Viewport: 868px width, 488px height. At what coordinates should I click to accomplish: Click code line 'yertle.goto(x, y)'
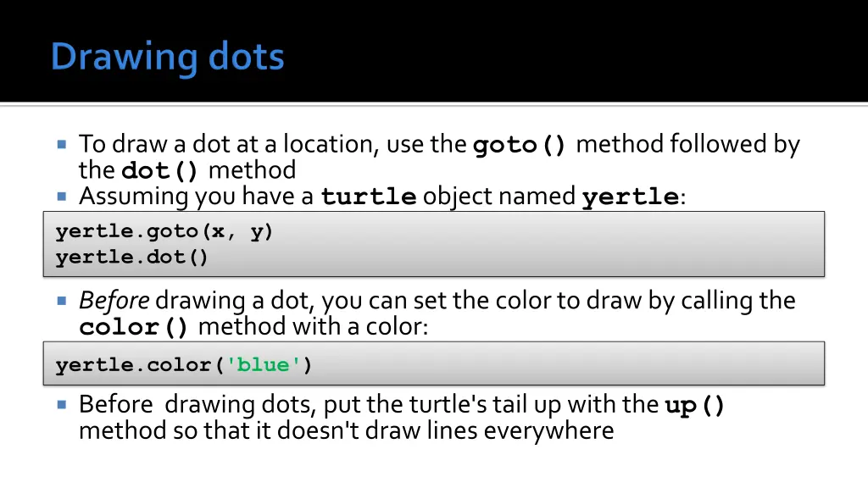pyautogui.click(x=164, y=231)
